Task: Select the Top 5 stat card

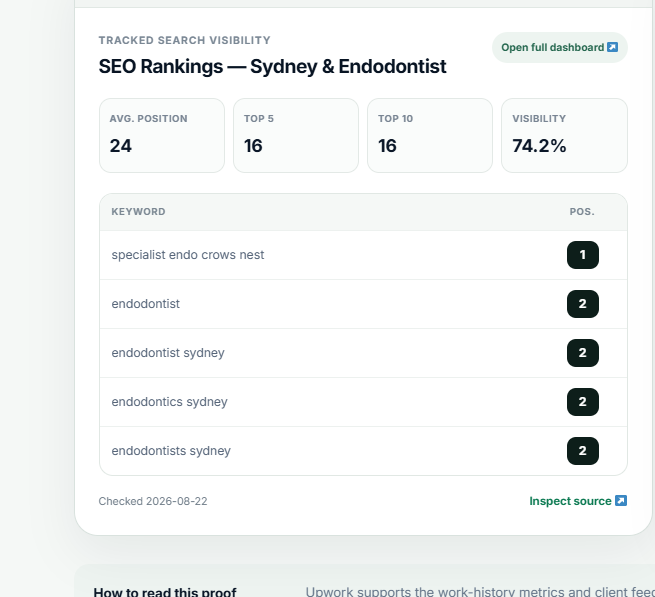Action: pyautogui.click(x=296, y=135)
